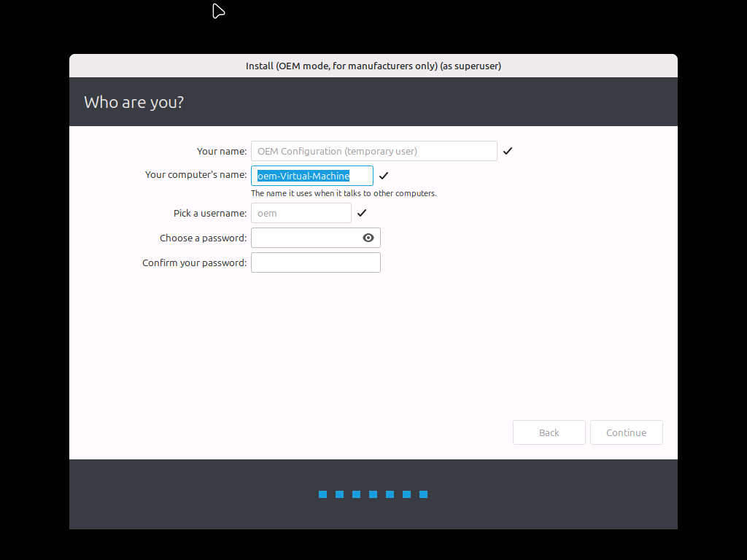Click the first progress dot
The height and width of the screenshot is (560, 747).
[322, 494]
